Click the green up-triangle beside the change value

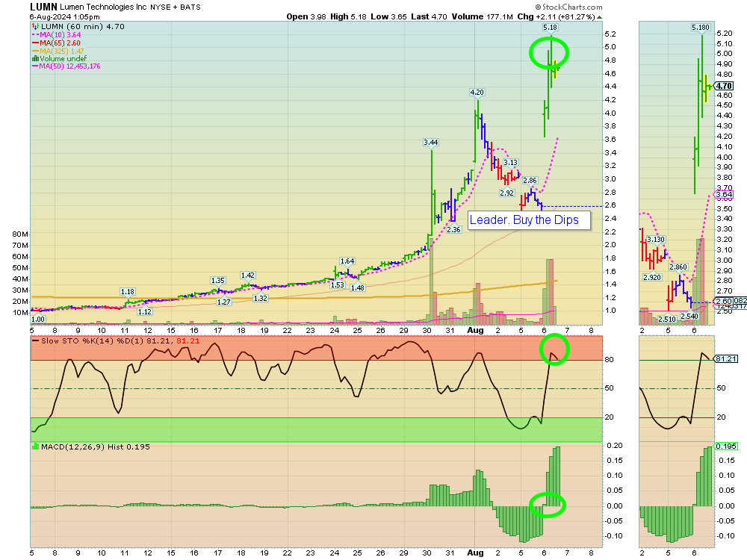(x=599, y=17)
